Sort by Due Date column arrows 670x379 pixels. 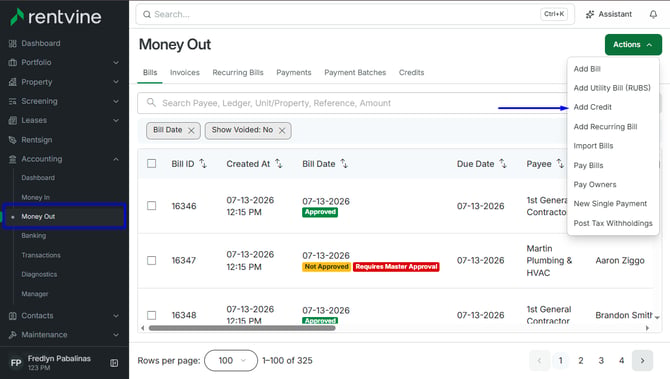[x=503, y=164]
